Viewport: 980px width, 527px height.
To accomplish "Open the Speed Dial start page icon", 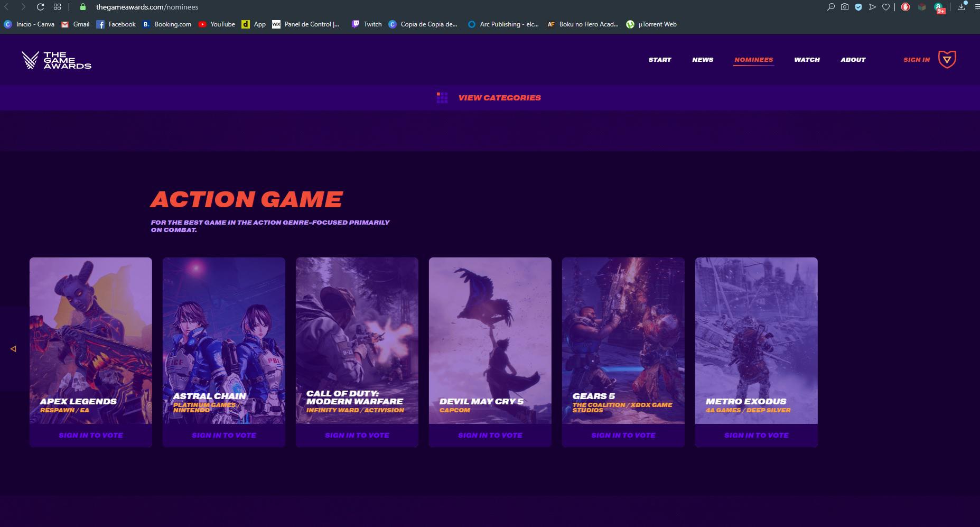I will point(57,7).
